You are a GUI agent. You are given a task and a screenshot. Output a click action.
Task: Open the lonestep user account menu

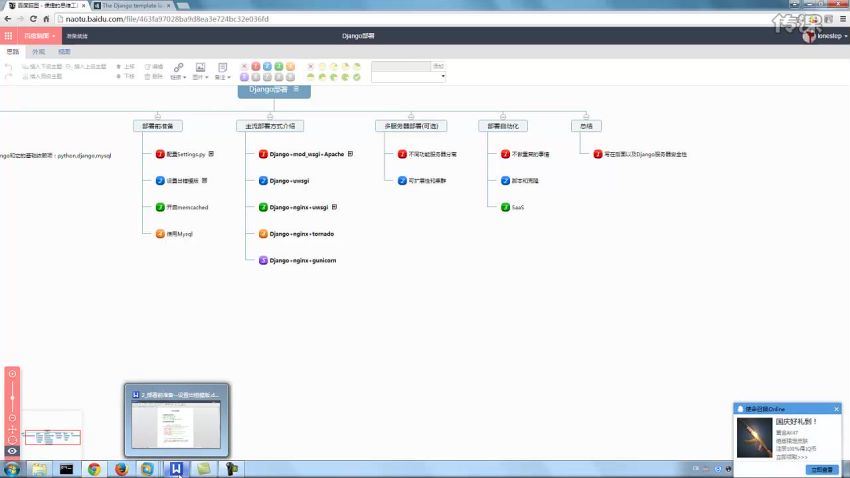point(825,36)
